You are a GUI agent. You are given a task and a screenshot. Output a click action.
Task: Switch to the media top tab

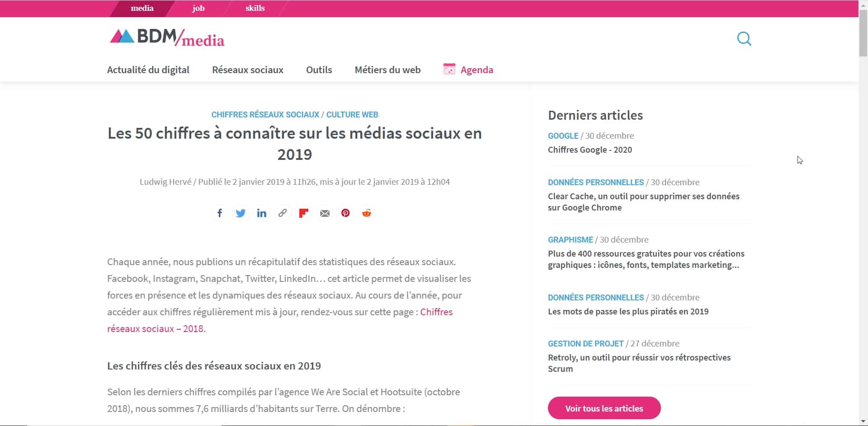(x=142, y=8)
